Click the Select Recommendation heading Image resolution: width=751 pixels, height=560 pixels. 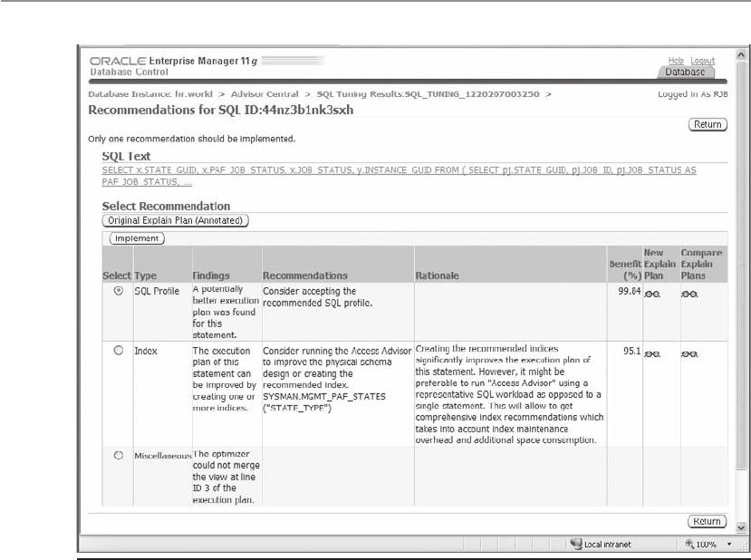(x=166, y=206)
